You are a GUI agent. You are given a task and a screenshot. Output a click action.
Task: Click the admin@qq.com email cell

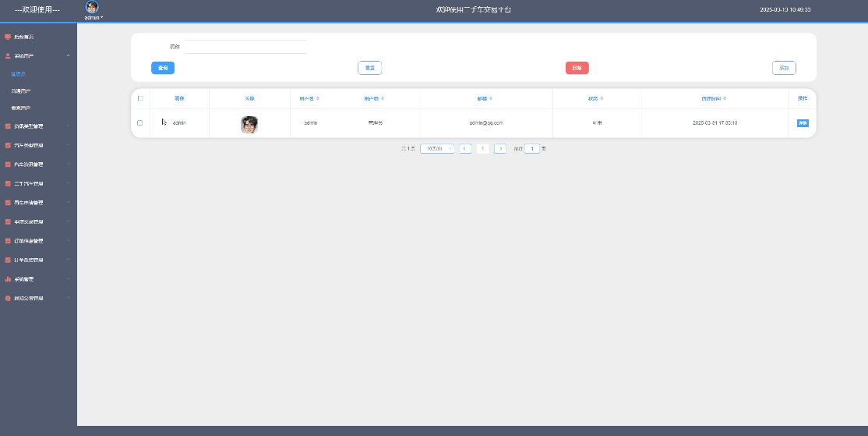[x=486, y=123]
